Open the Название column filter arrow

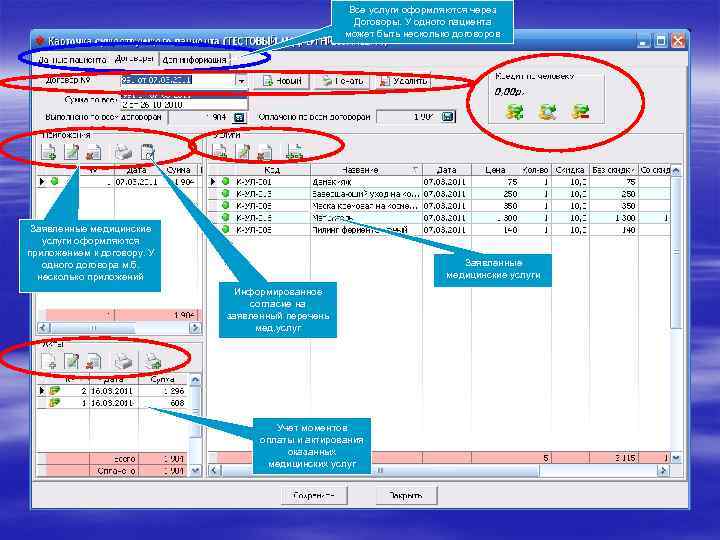(x=415, y=170)
